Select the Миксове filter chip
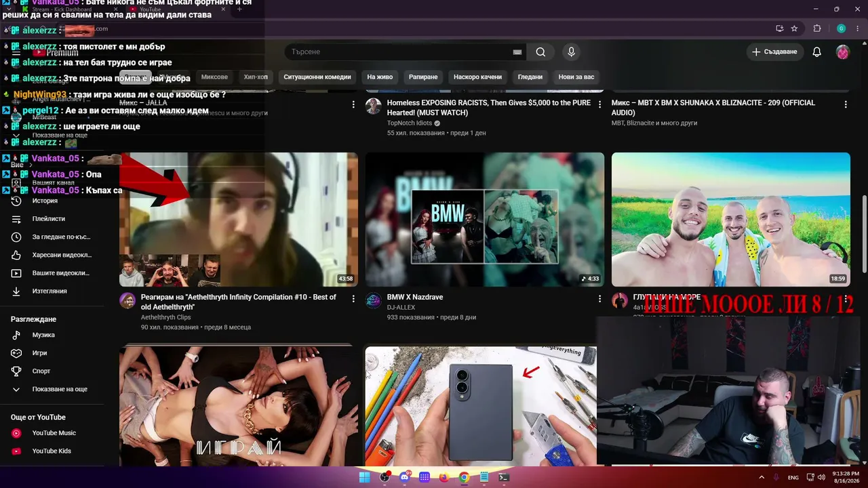 215,77
